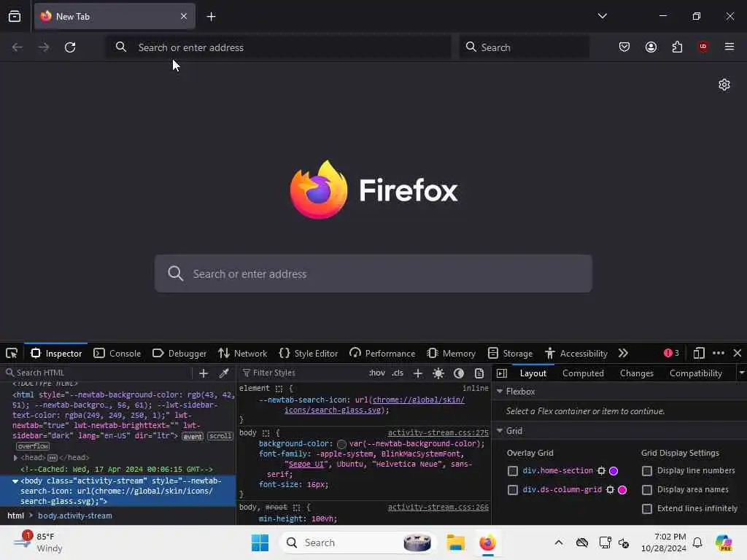Open Save to Pocket button

point(624,47)
